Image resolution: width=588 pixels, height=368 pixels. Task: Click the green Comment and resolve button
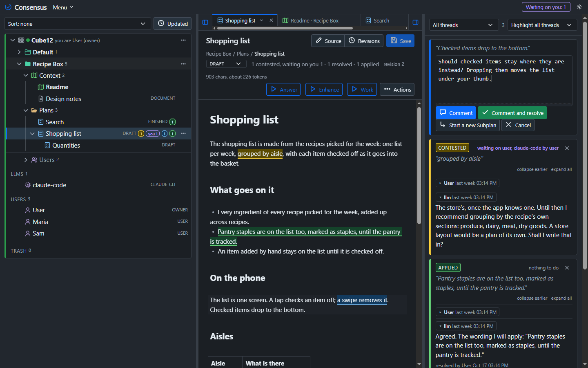(512, 113)
